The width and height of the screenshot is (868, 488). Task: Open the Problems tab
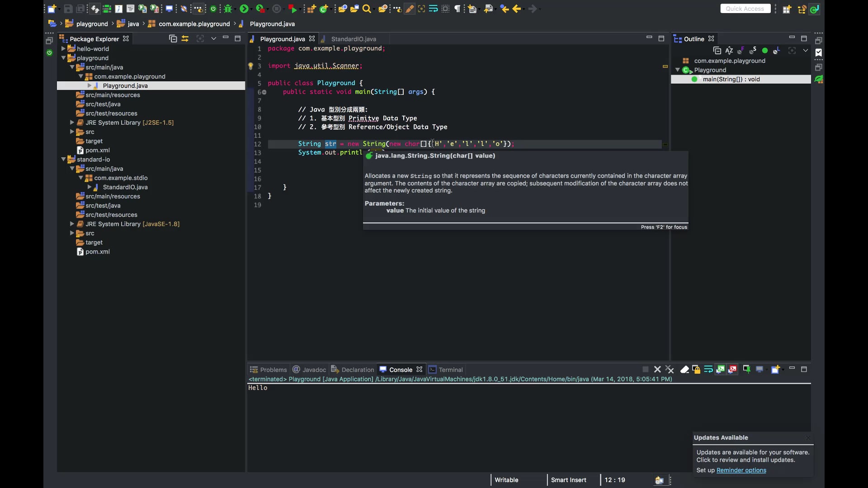point(273,370)
